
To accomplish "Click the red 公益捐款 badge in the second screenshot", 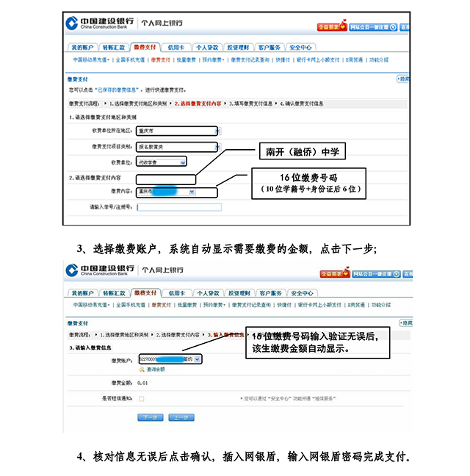I will pyautogui.click(x=335, y=274).
